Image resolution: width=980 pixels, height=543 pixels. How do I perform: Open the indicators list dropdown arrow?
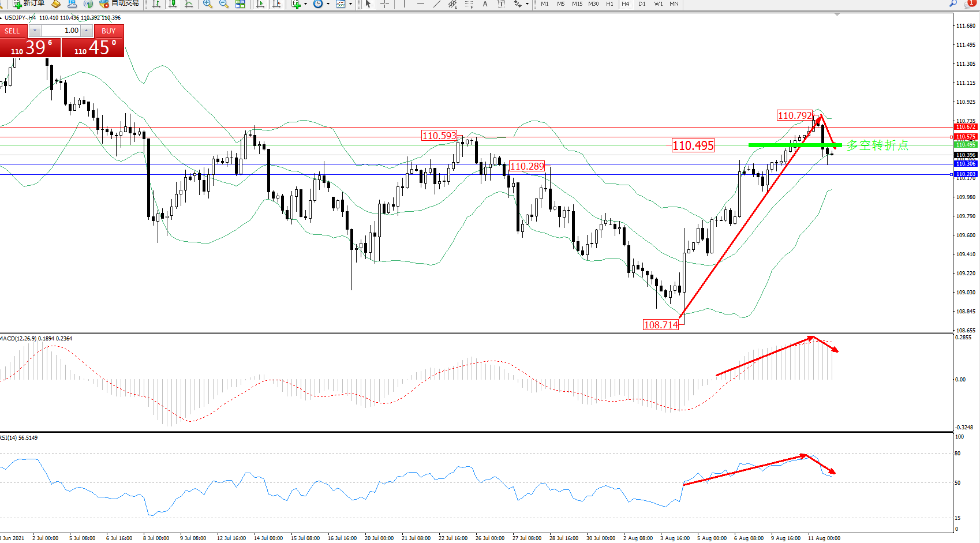pyautogui.click(x=305, y=4)
